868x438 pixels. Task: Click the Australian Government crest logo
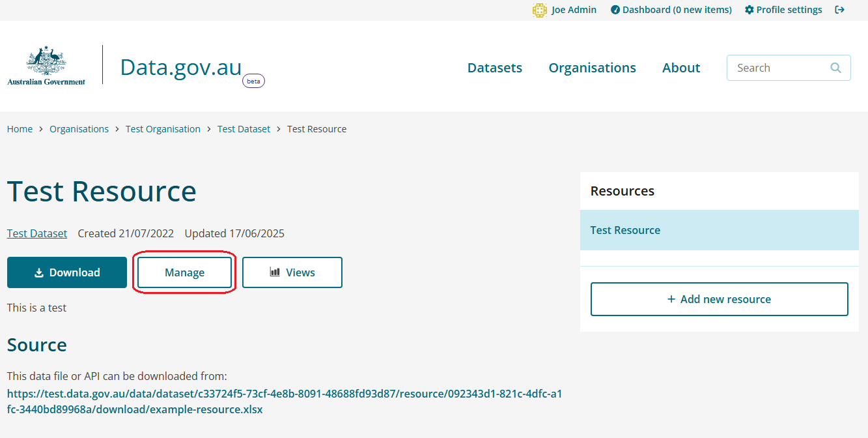[46, 66]
